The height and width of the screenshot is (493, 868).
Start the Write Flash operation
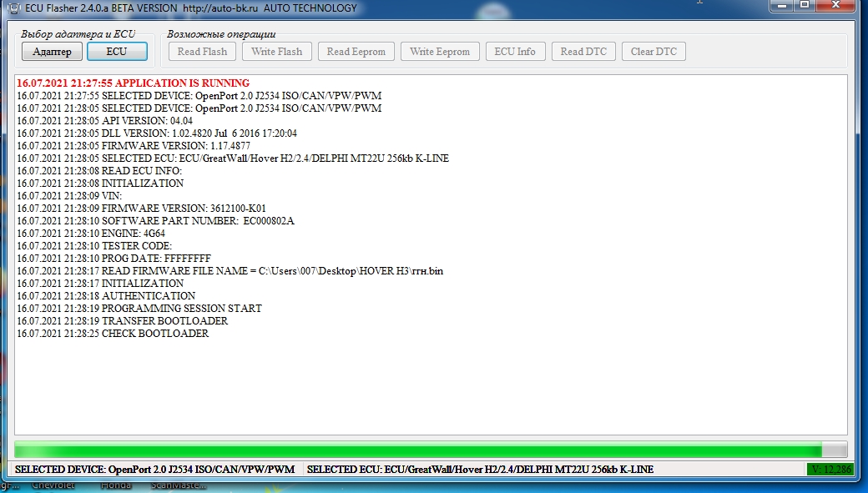point(276,52)
